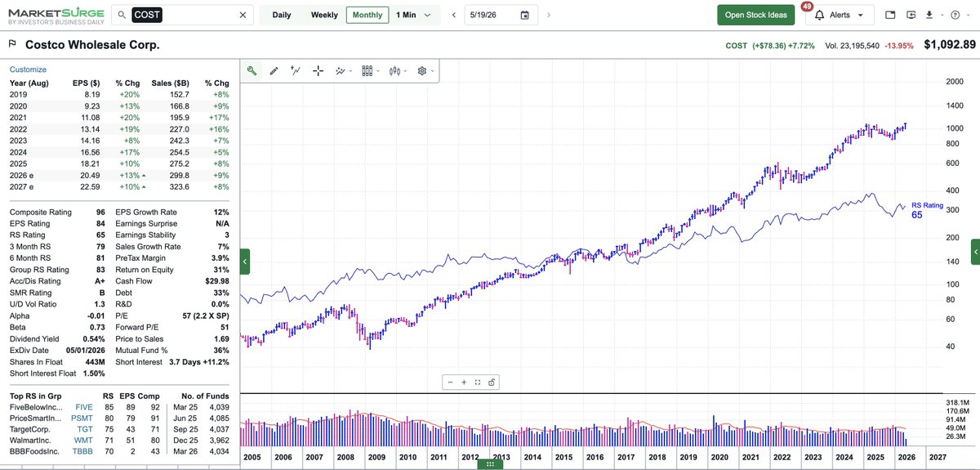Zoom in the chart with plus icon
This screenshot has width=980, height=470.
tap(464, 382)
